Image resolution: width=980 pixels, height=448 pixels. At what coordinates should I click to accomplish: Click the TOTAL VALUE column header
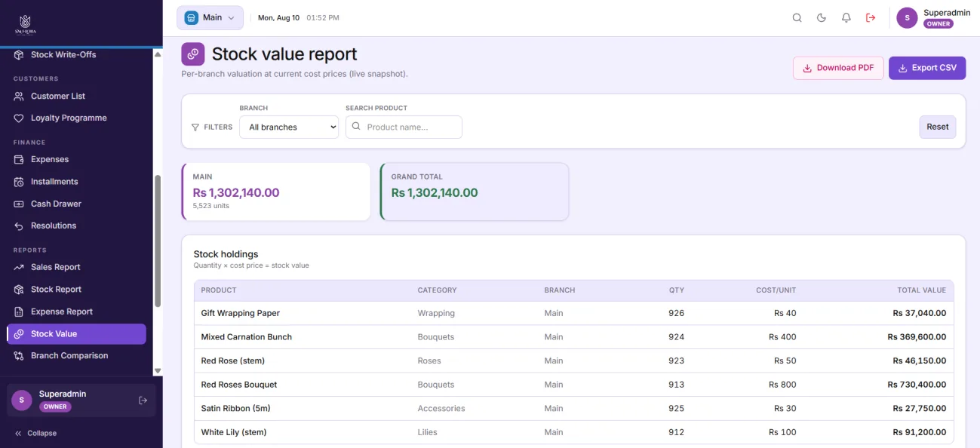point(921,290)
